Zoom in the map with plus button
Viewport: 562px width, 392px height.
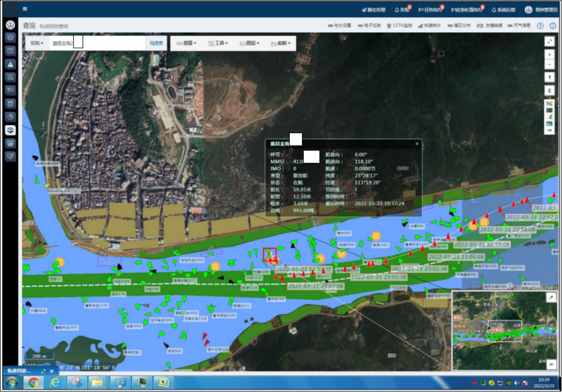[550, 54]
